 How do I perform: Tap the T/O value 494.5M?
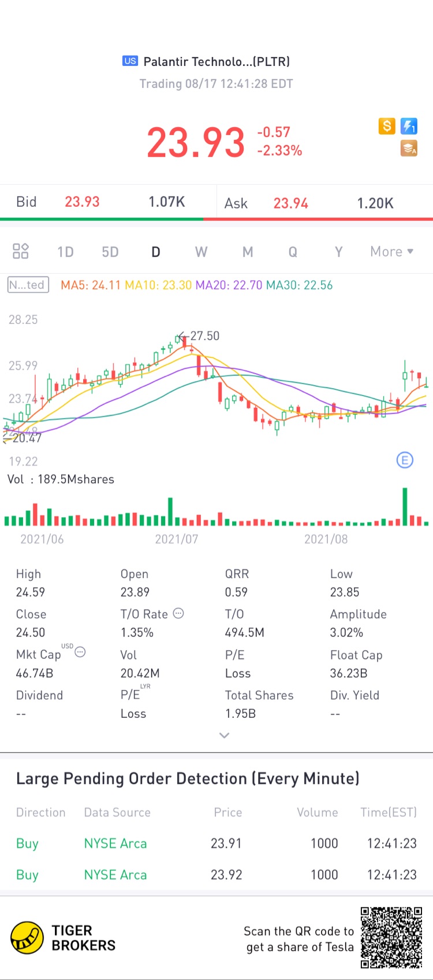pos(245,632)
